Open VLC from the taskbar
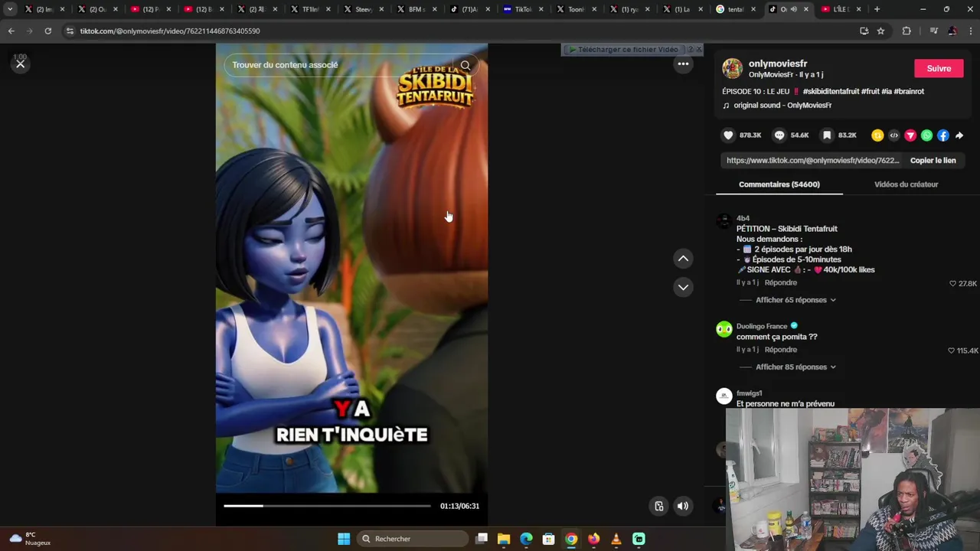Screen dimensions: 980x551 [616, 539]
